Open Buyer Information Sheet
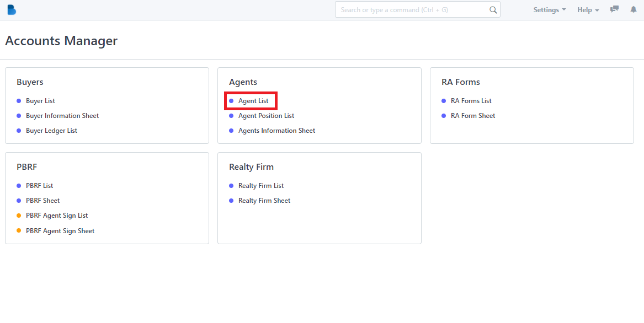This screenshot has width=644, height=323. tap(62, 116)
